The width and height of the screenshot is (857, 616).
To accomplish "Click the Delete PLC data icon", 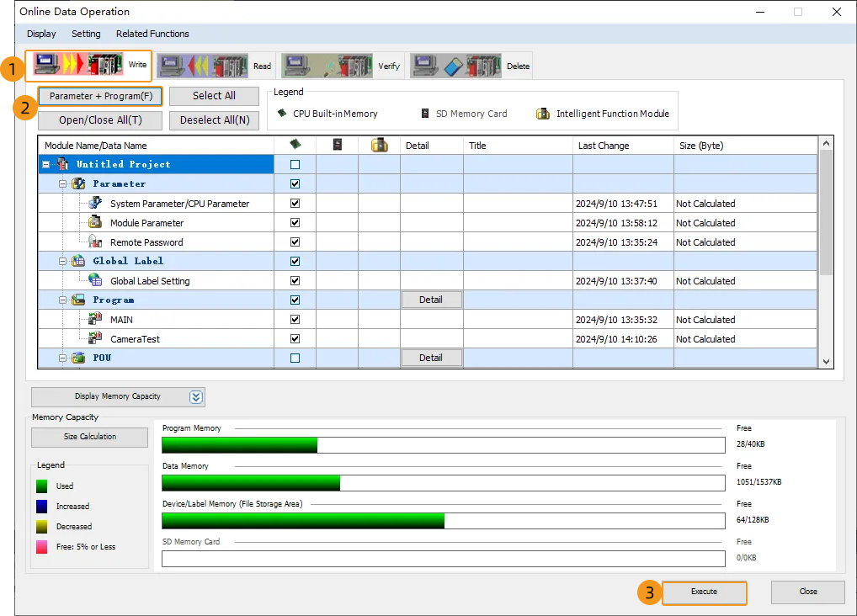I will point(457,66).
